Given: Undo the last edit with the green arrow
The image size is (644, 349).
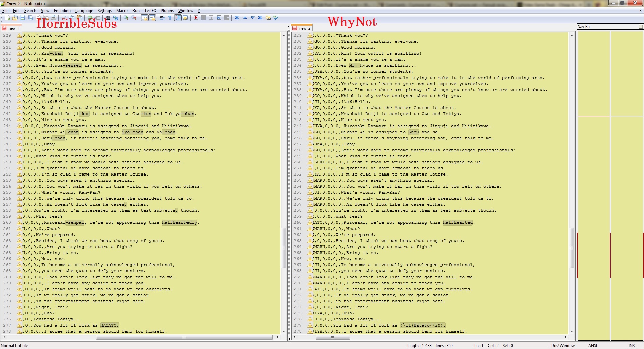Looking at the screenshot, I should pyautogui.click(x=90, y=18).
